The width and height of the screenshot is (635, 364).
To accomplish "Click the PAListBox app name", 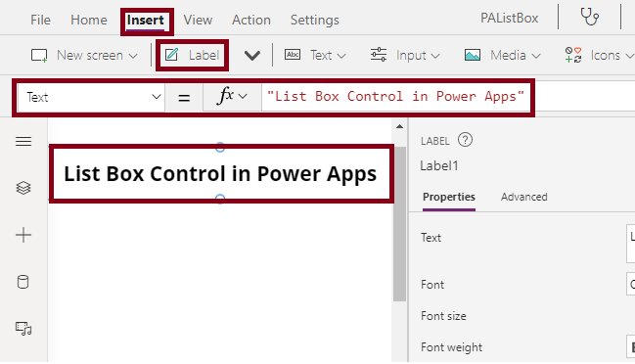I will pos(509,19).
